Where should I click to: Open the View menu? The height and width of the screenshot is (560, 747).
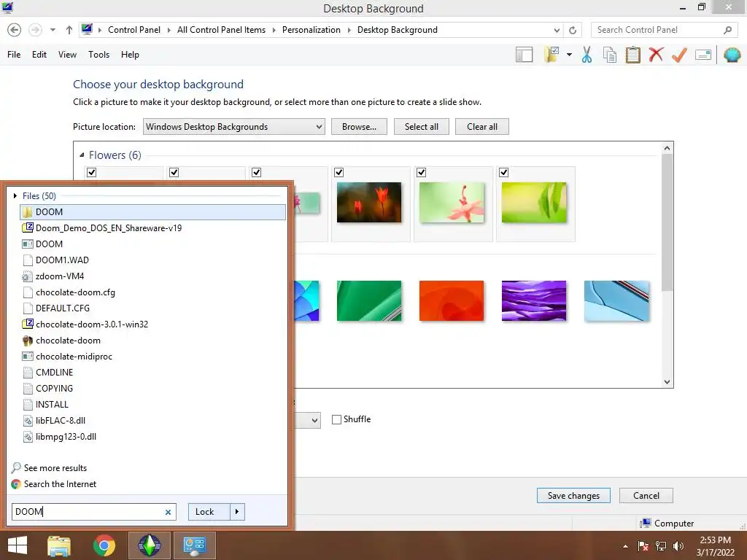click(67, 55)
